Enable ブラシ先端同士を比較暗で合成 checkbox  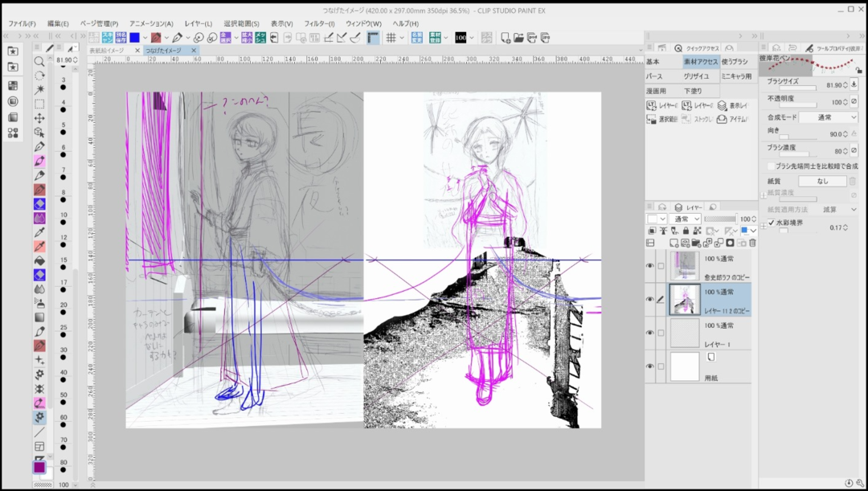point(772,166)
